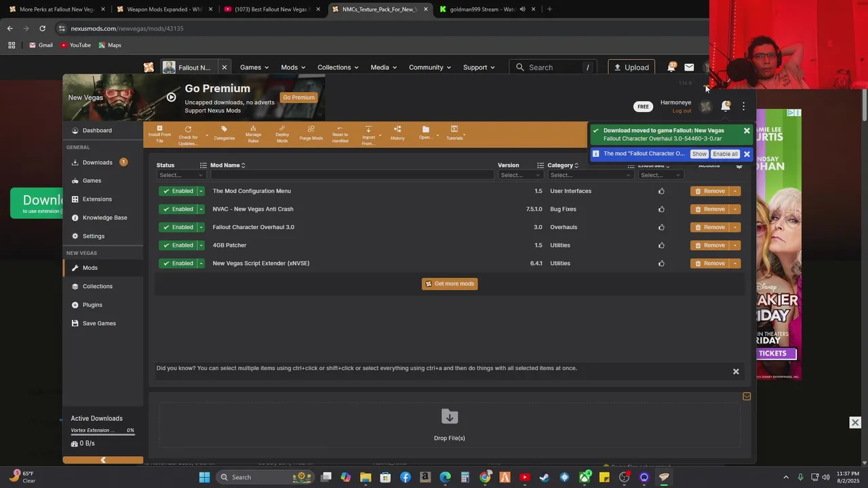Expand status dropdown arrow for The Mod Configuration Menu
Viewport: 868px width, 488px height.
click(x=201, y=191)
